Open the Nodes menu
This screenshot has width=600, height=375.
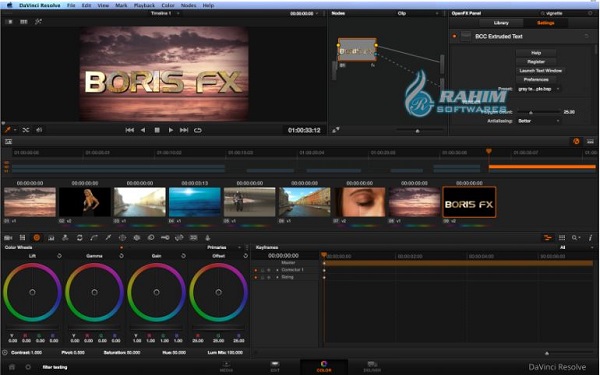pos(188,5)
